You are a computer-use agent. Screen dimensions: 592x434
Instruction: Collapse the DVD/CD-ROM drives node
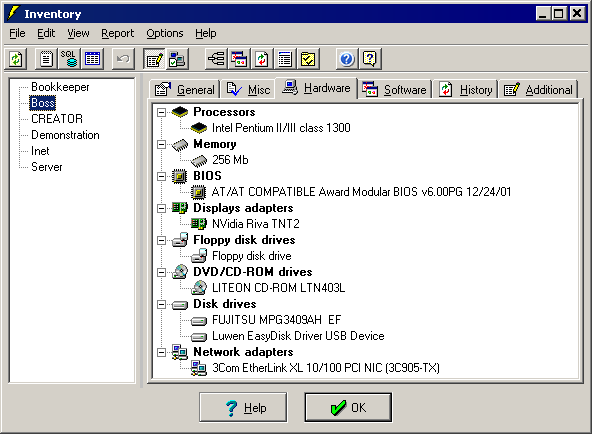[161, 272]
